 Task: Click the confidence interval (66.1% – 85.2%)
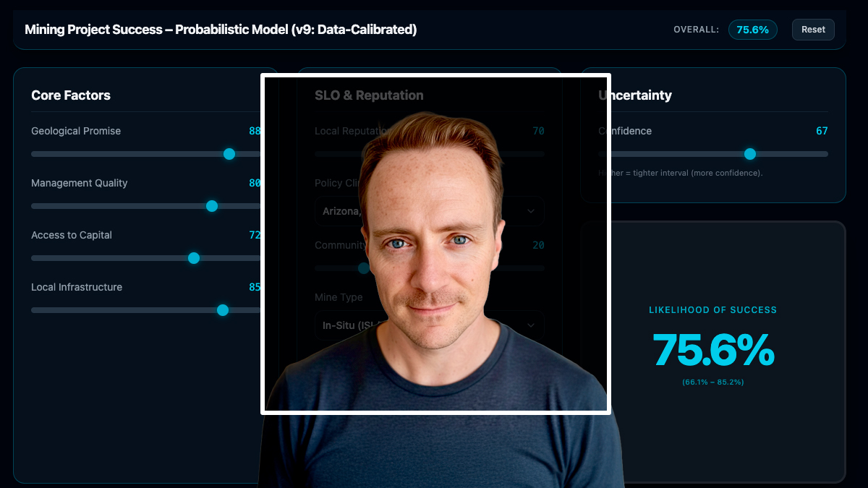713,382
